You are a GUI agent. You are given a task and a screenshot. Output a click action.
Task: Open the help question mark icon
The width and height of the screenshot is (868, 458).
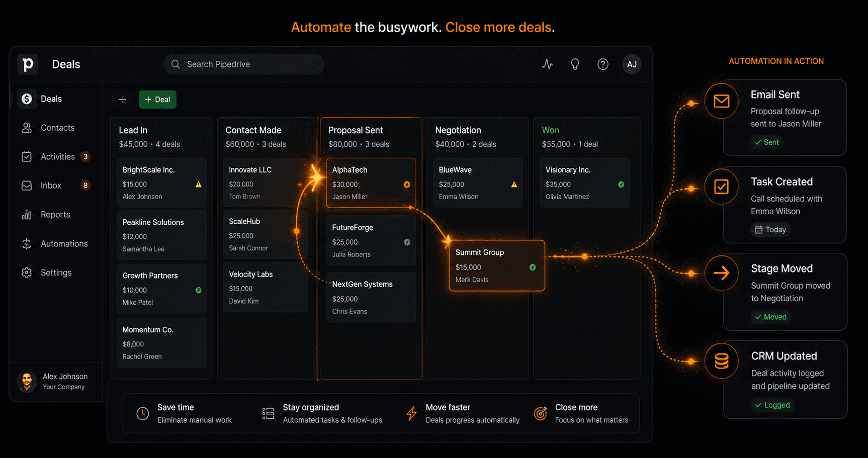coord(602,64)
